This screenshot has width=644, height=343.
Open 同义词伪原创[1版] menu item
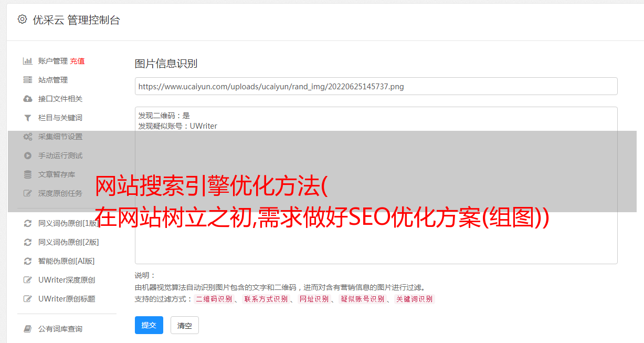[69, 223]
